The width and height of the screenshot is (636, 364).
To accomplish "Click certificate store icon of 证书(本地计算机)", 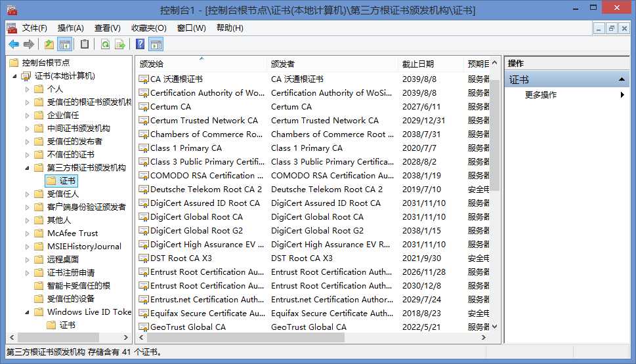I will click(26, 76).
